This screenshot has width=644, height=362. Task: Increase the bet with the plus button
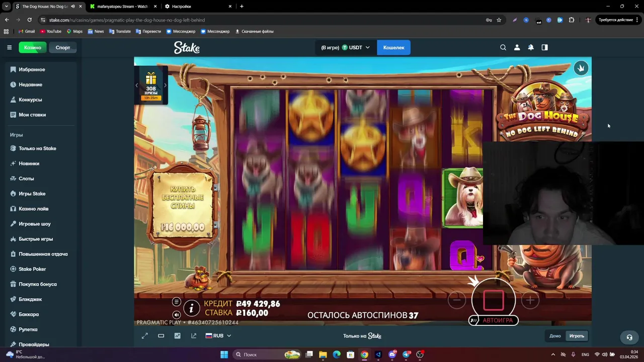click(530, 300)
